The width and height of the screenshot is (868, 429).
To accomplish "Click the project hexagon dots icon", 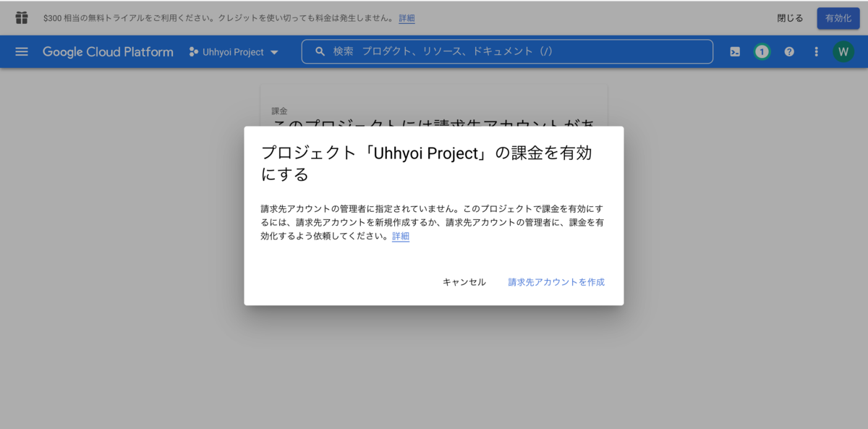I will pos(193,52).
